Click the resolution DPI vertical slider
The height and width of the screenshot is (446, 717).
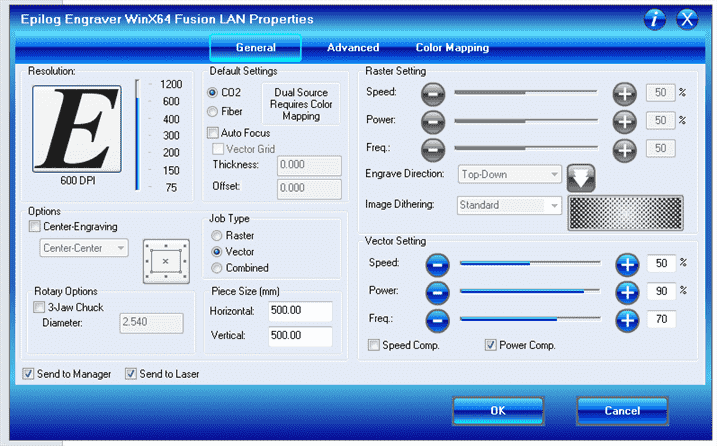[x=137, y=135]
